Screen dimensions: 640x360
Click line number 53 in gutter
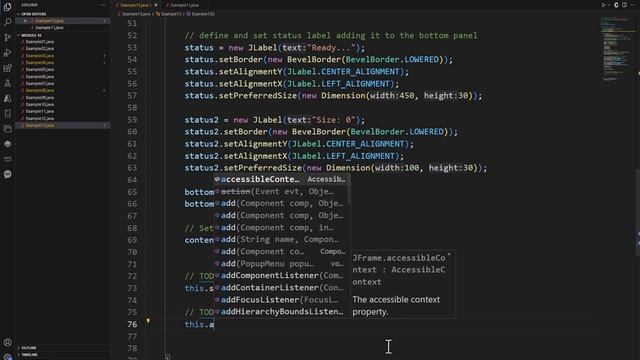(x=132, y=47)
